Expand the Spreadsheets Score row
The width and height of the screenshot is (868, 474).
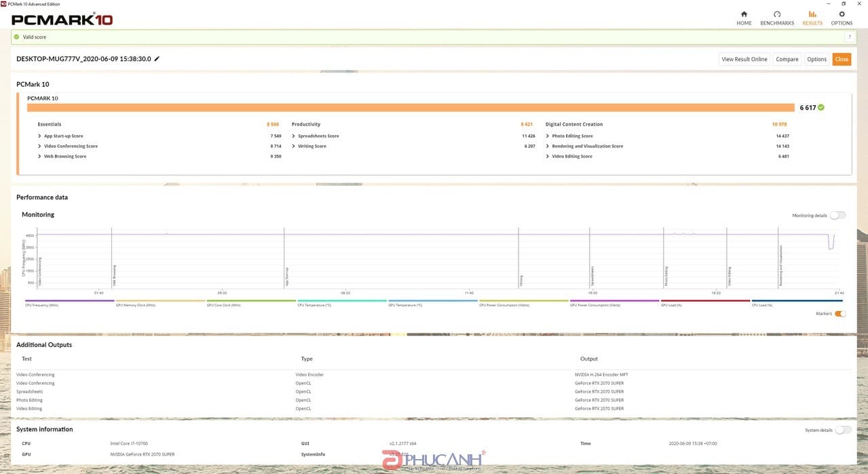click(294, 136)
